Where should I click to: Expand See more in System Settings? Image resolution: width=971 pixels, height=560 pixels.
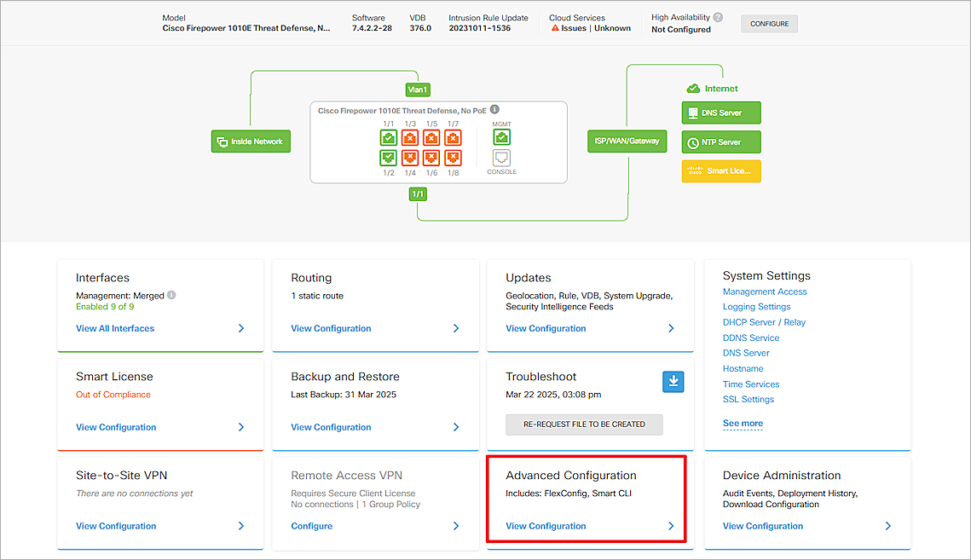742,423
